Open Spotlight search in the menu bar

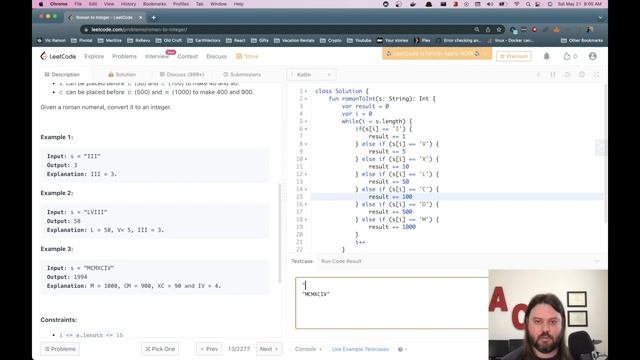(x=528, y=4)
